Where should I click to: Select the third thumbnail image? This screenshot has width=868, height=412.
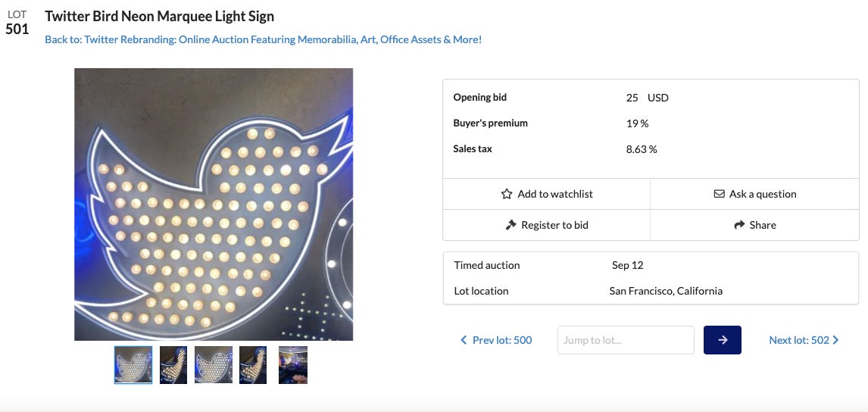pyautogui.click(x=214, y=365)
